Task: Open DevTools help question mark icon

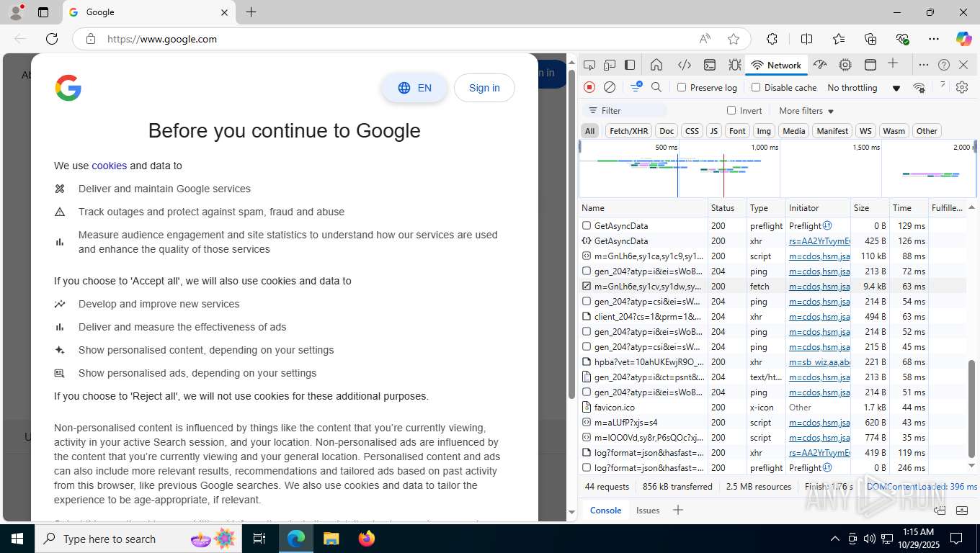Action: pyautogui.click(x=944, y=65)
